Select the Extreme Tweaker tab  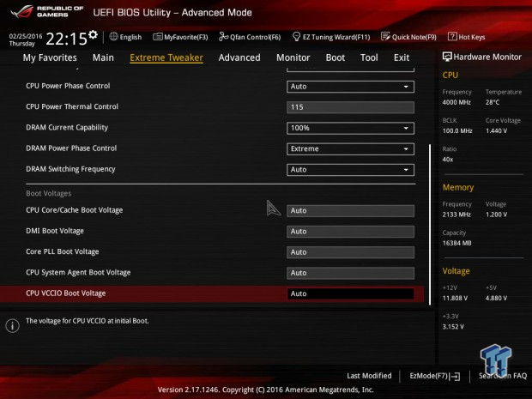[166, 57]
